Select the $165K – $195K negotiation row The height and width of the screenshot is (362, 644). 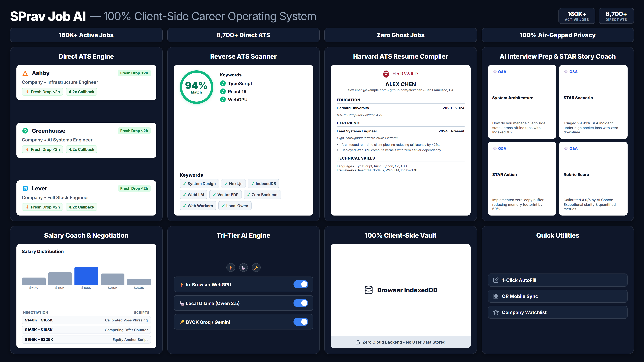pos(86,330)
